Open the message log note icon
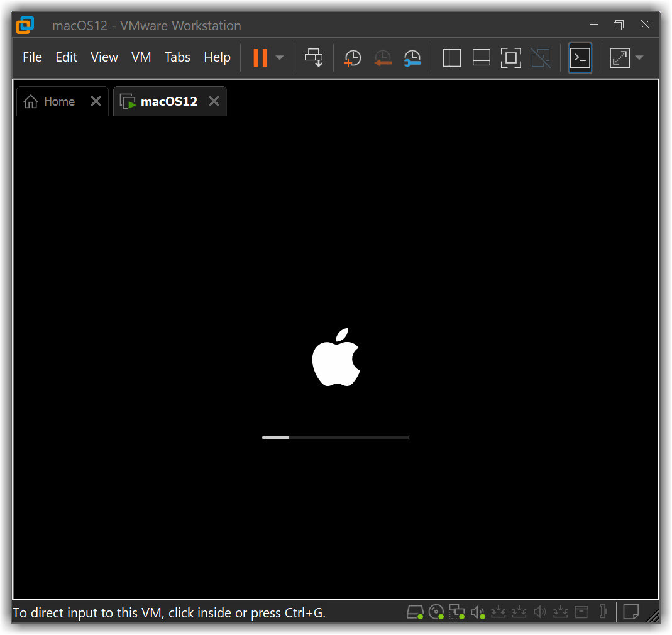The height and width of the screenshot is (635, 672). 631,612
